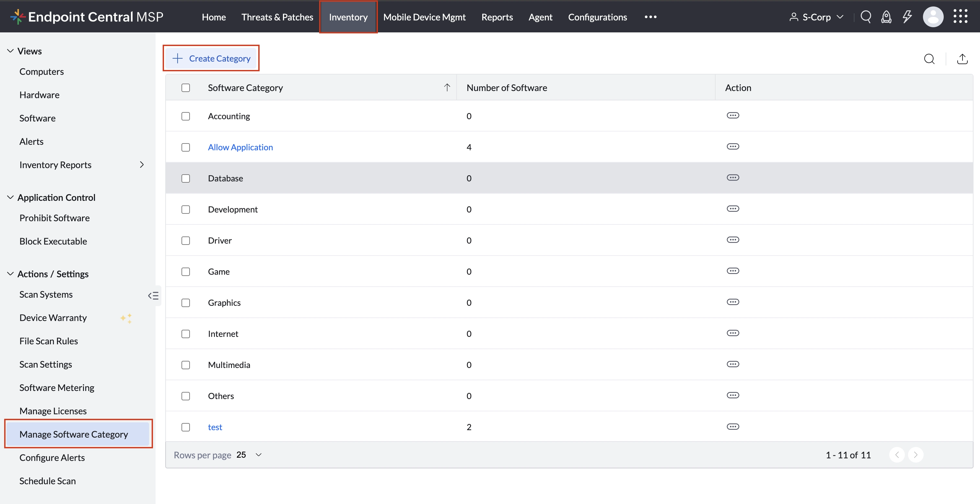Open action menu for Internet row
980x504 pixels.
point(733,333)
